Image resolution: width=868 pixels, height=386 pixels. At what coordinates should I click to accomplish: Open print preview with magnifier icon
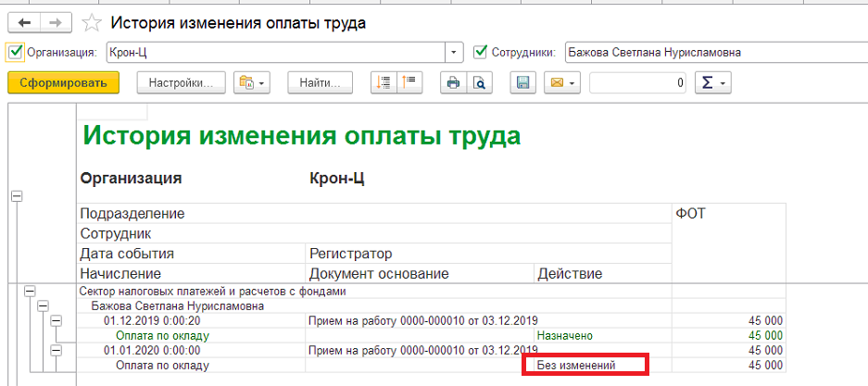[x=479, y=82]
